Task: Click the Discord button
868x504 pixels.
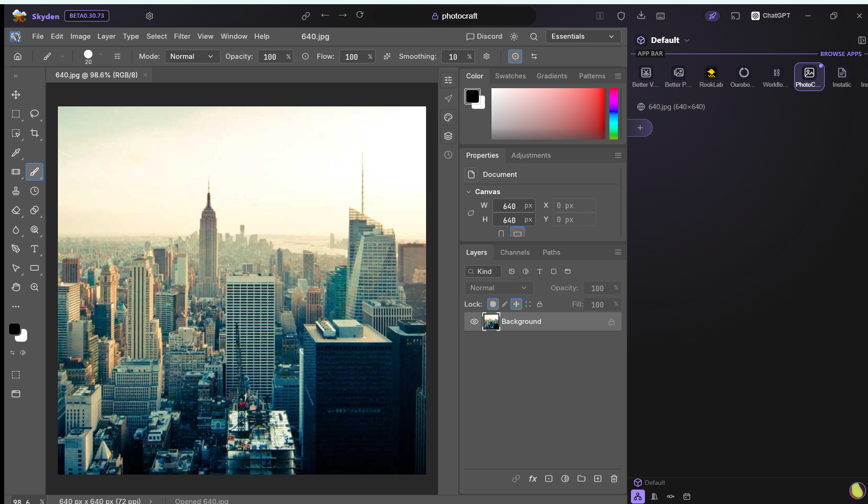Action: [x=484, y=36]
